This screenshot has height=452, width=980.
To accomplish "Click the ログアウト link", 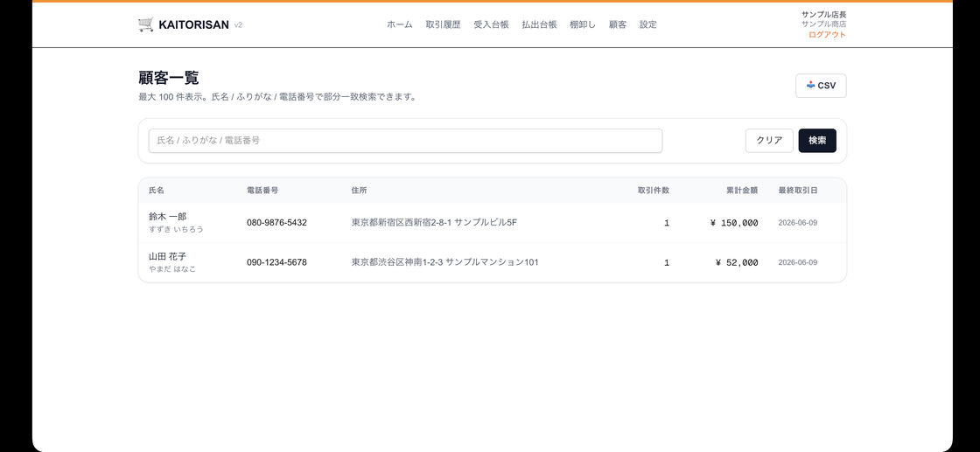I will (828, 35).
